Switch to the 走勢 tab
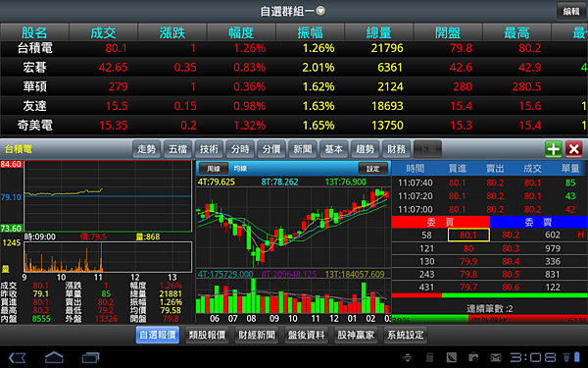 click(x=146, y=149)
